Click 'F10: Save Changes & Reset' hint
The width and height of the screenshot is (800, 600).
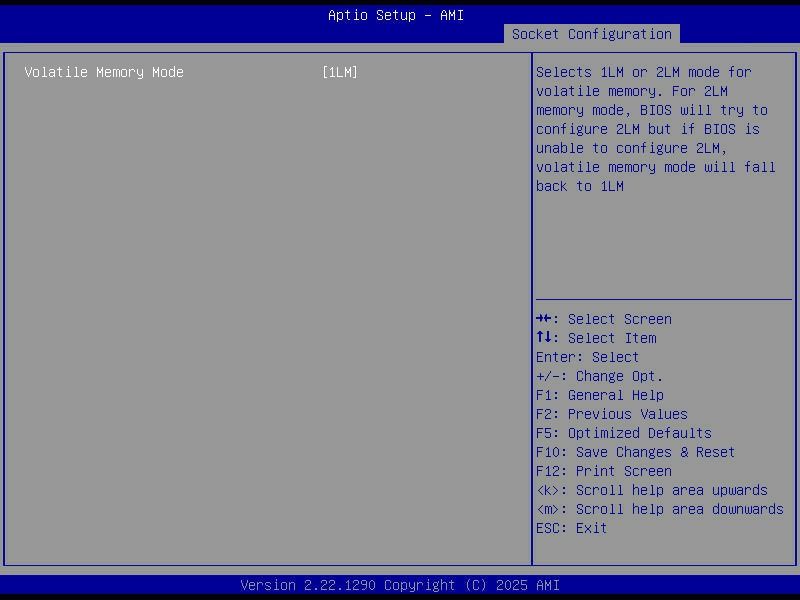pyautogui.click(x=635, y=453)
